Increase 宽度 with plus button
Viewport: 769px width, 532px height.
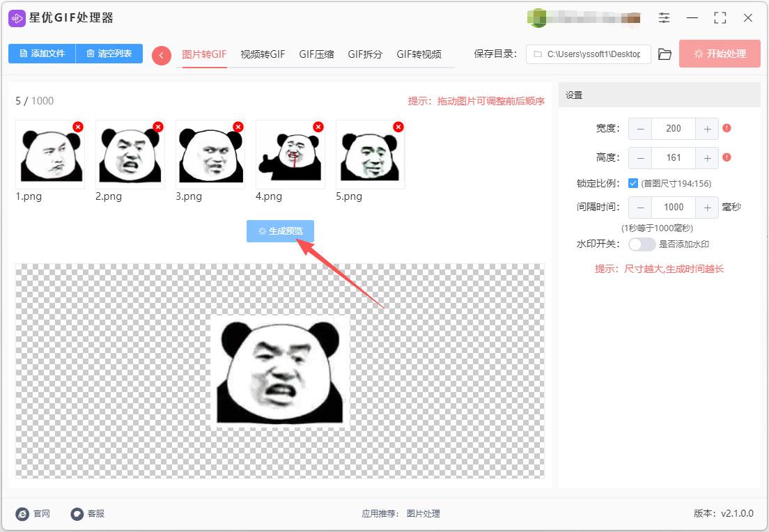click(x=707, y=128)
